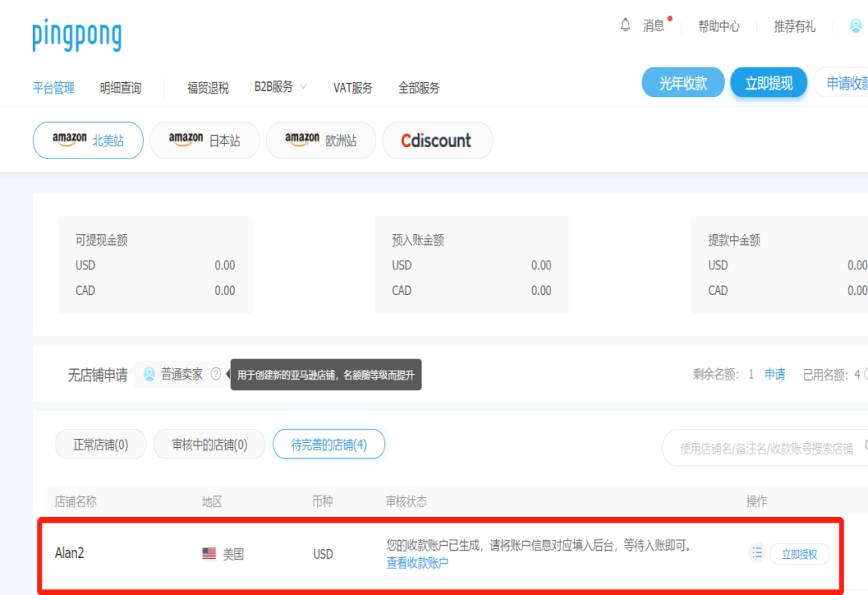Click the pingpong logo
The width and height of the screenshot is (868, 595).
click(76, 35)
